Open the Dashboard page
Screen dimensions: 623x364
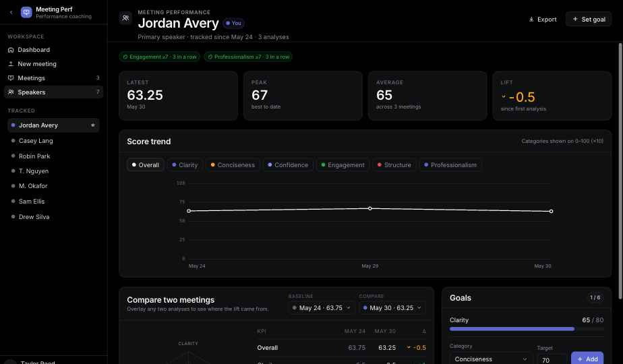click(54, 50)
